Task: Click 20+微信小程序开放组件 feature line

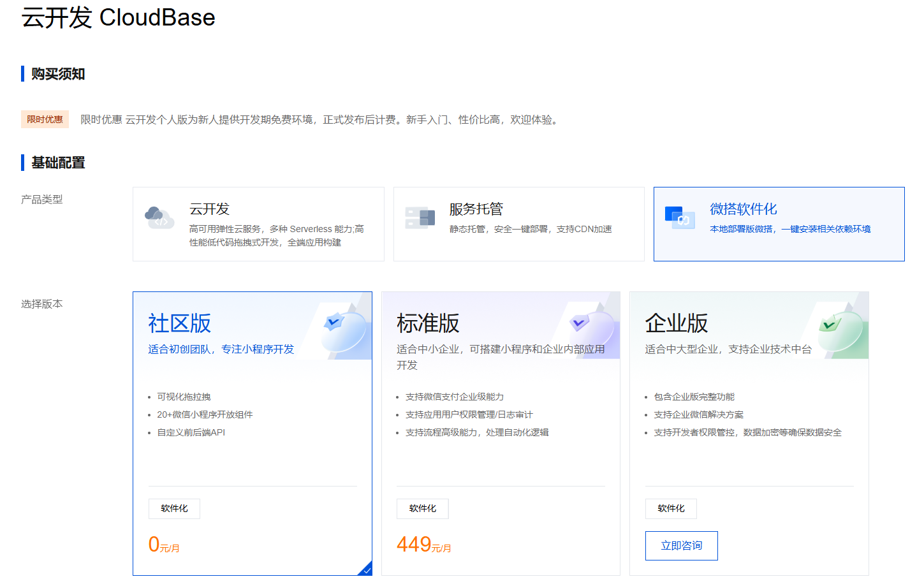Action: pyautogui.click(x=205, y=414)
